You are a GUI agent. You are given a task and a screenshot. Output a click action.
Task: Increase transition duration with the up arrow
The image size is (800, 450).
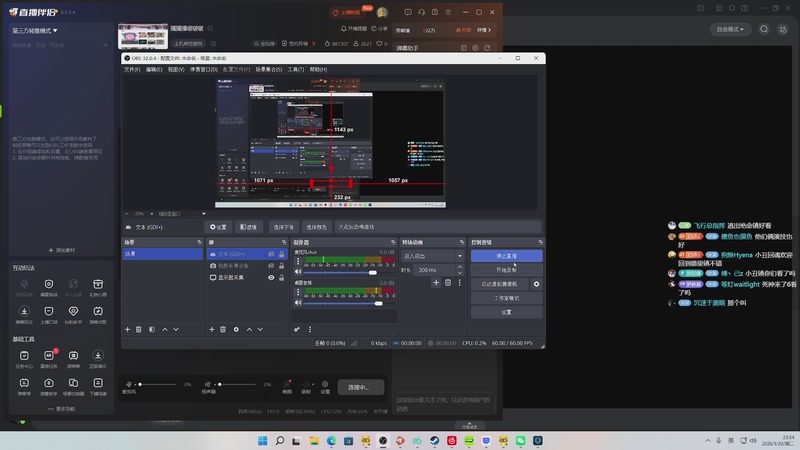[460, 267]
